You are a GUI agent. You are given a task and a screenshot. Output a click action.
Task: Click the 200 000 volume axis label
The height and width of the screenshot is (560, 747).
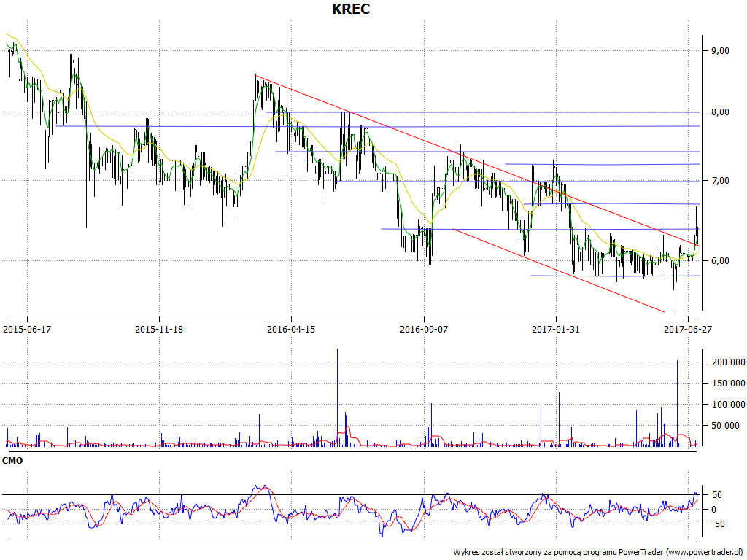pos(729,362)
